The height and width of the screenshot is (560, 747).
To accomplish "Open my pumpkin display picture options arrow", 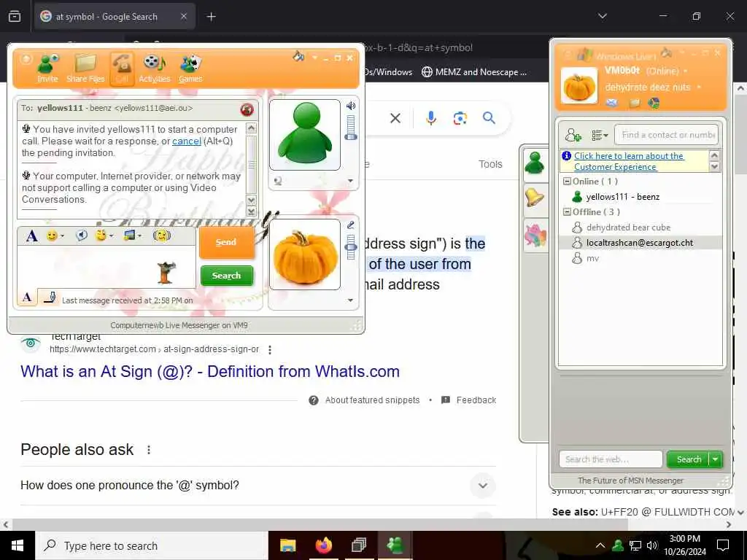I will [x=351, y=300].
